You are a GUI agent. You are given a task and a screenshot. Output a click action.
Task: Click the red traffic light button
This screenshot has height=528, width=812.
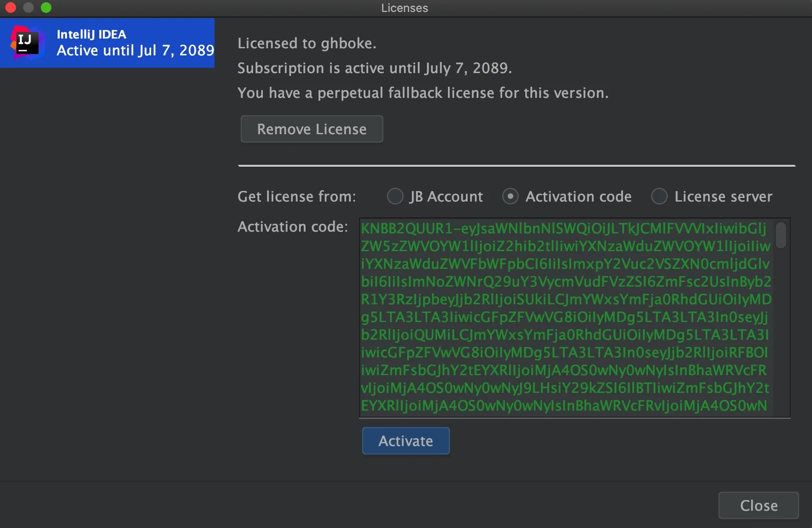point(10,8)
